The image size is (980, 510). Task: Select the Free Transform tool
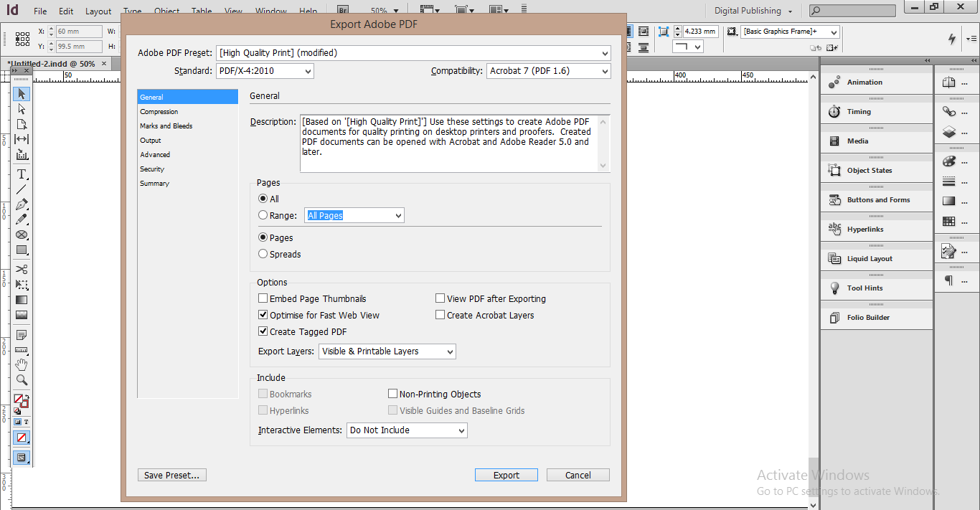coord(22,285)
